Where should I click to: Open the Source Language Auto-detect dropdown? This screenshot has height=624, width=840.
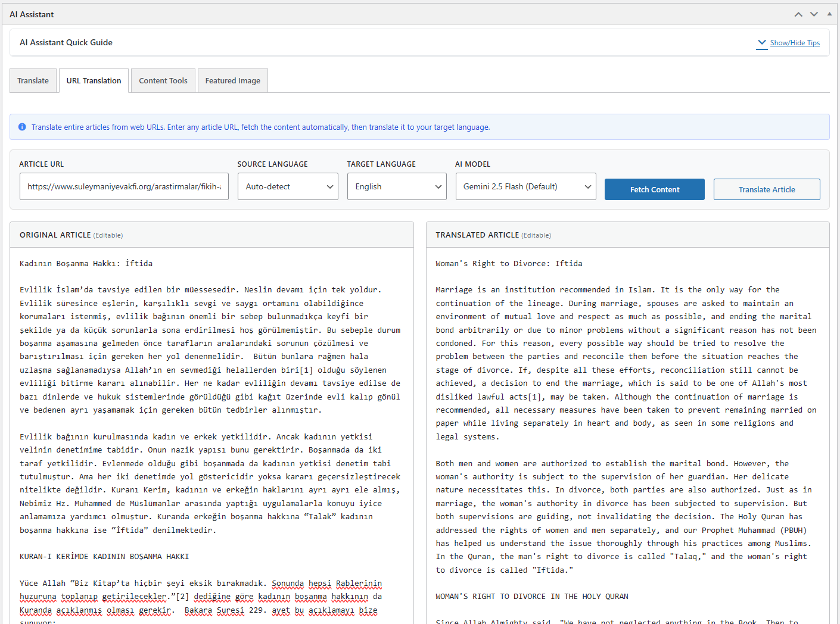pos(288,186)
